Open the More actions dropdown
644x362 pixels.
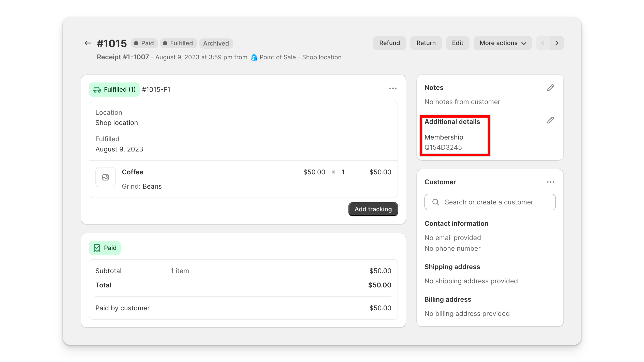[502, 43]
